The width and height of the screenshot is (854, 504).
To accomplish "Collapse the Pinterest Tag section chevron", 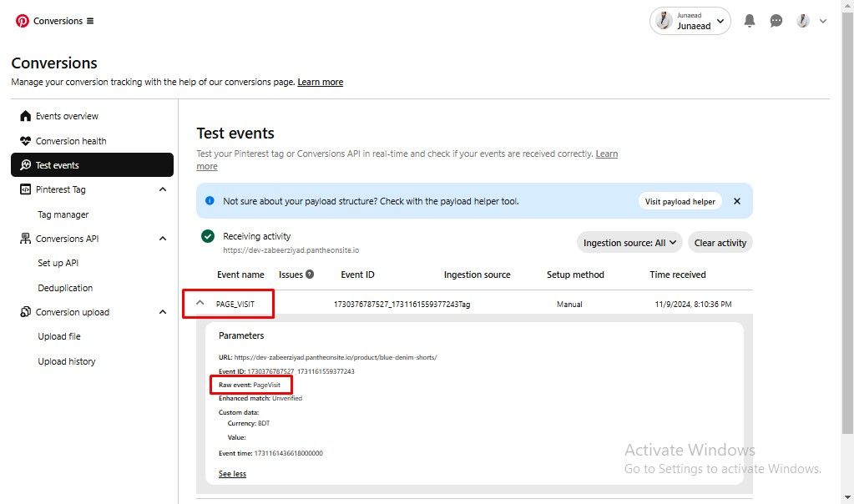I will 162,189.
